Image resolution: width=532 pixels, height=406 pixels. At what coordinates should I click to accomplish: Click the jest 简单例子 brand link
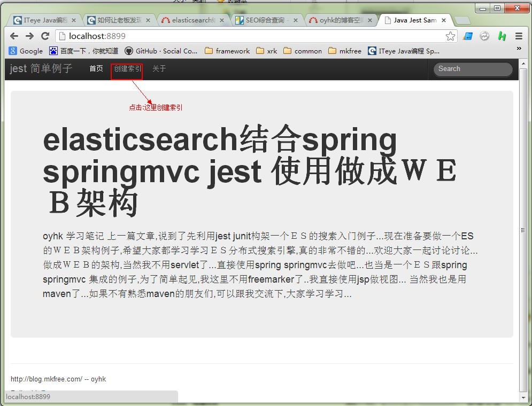[x=41, y=68]
